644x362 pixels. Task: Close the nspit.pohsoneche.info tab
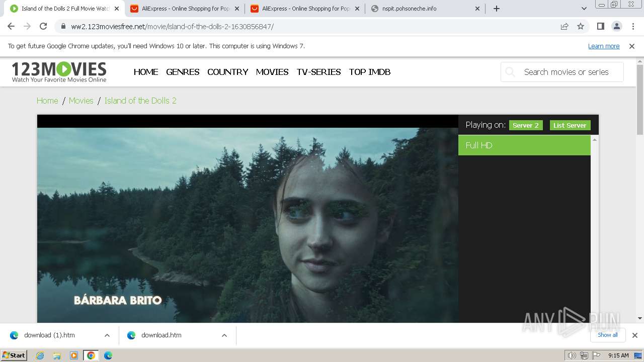point(477,9)
